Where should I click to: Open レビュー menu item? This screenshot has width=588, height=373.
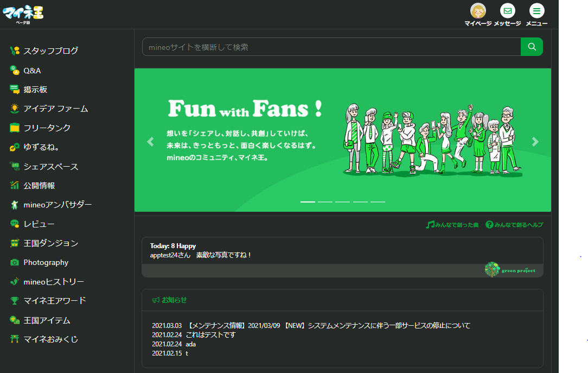39,224
